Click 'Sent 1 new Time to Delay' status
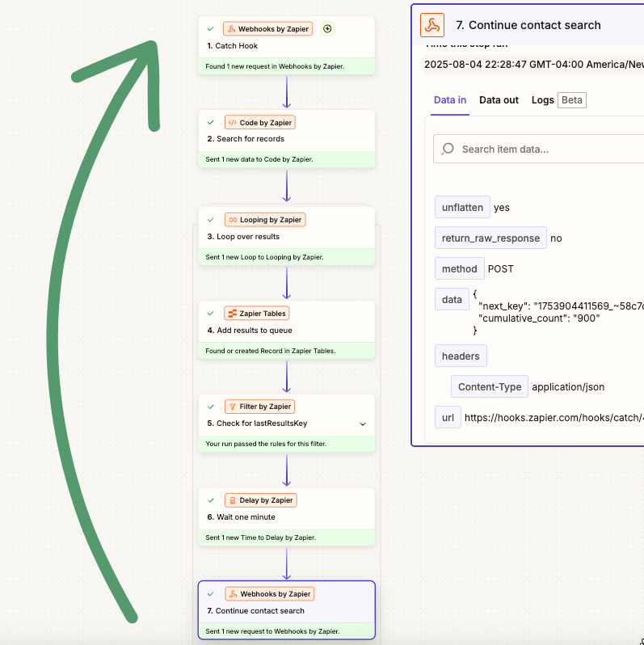This screenshot has width=644, height=645. click(261, 537)
